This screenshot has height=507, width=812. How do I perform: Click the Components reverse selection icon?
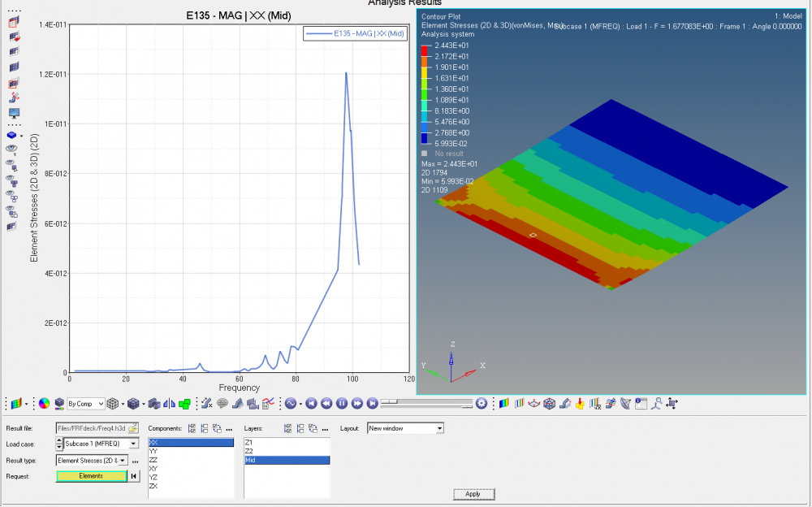point(217,428)
